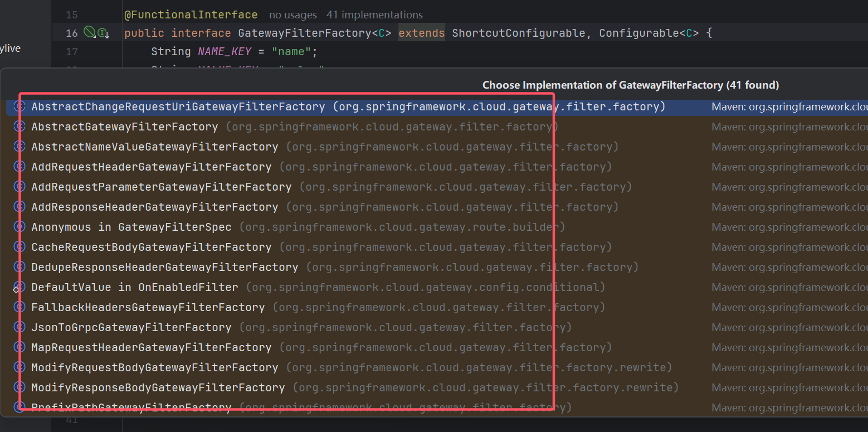Choose AbstractGatewayFilterFactory from the list
The width and height of the screenshot is (868, 432).
tap(437, 127)
